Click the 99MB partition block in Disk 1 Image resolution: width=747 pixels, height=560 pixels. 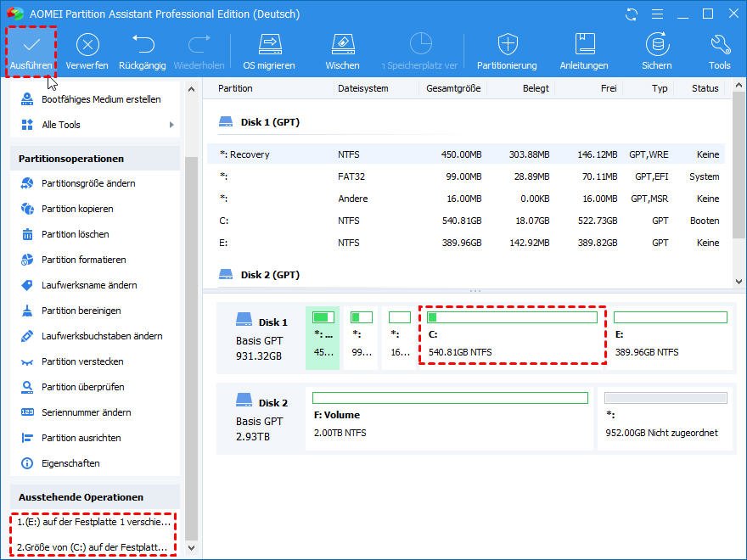point(361,338)
